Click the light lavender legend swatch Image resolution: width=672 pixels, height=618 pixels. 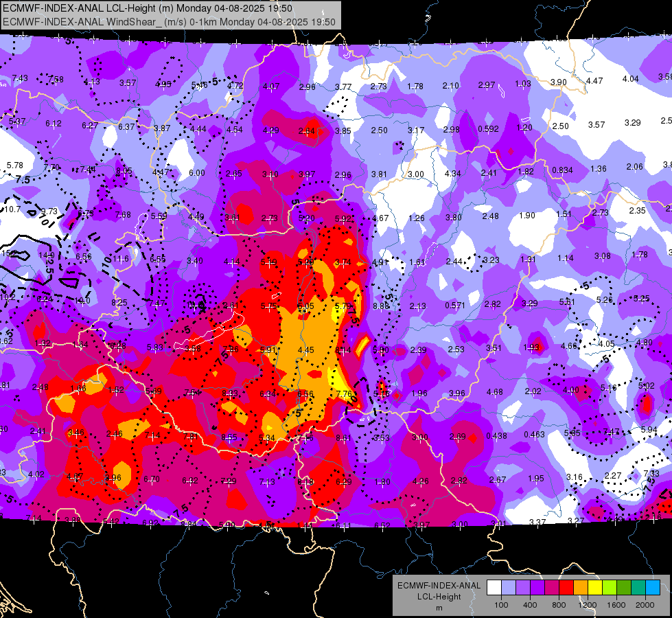click(x=509, y=588)
